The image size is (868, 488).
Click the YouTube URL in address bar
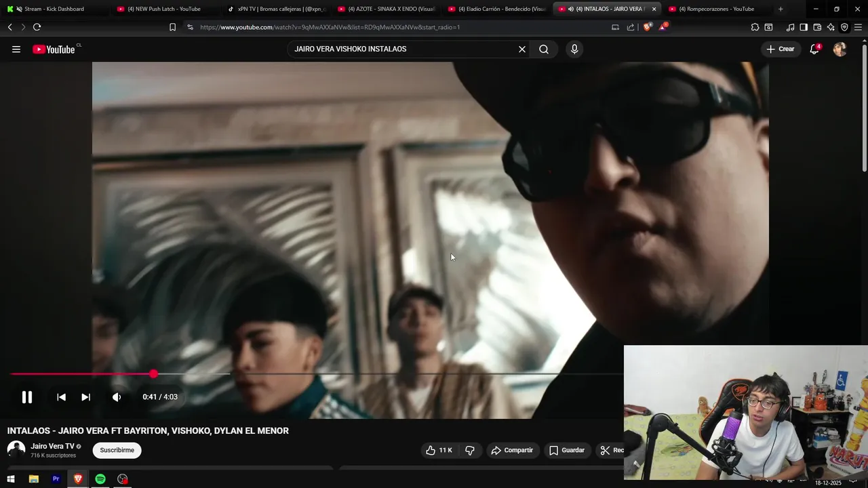point(330,27)
